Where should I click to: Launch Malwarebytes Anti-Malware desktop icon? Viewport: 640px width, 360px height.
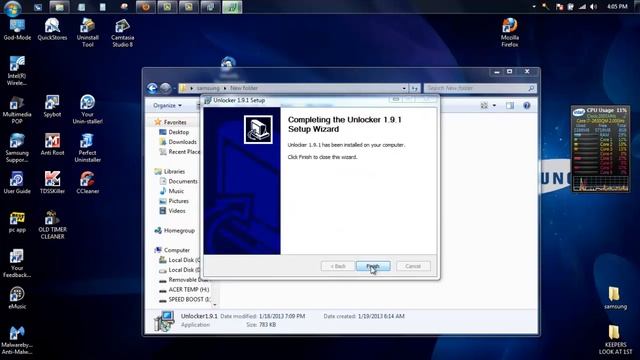click(17, 340)
